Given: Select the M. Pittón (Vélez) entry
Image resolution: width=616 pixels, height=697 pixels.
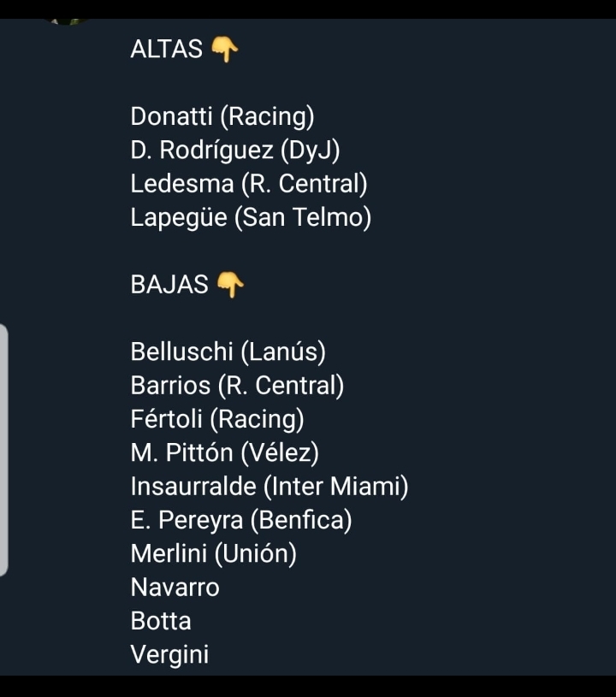Looking at the screenshot, I should [x=225, y=453].
